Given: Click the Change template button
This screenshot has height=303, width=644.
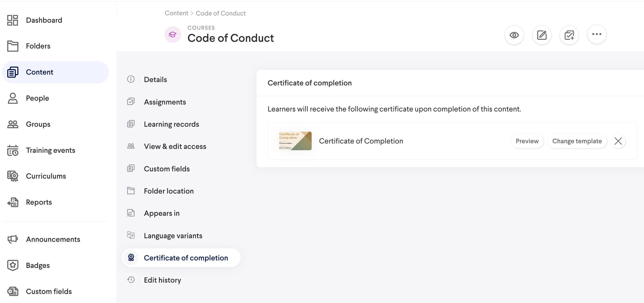Looking at the screenshot, I should tap(577, 141).
